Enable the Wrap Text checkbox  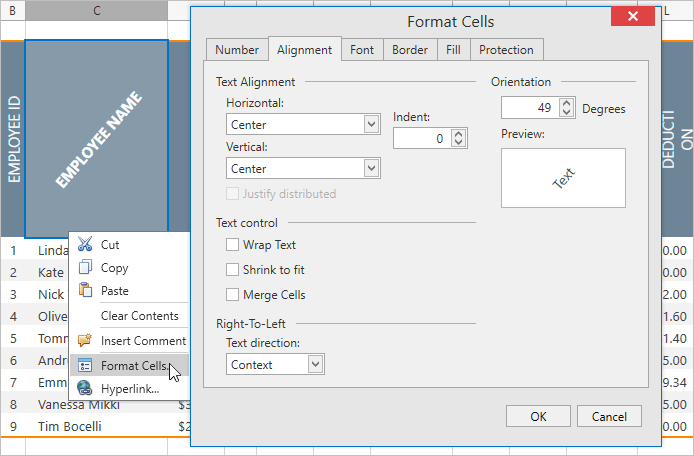233,245
